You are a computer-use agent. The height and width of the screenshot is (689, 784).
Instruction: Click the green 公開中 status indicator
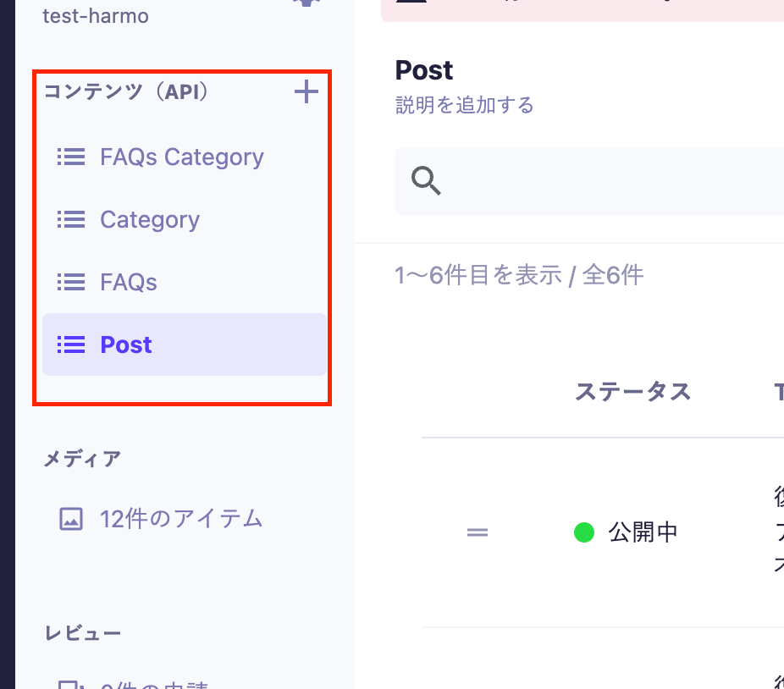(584, 532)
